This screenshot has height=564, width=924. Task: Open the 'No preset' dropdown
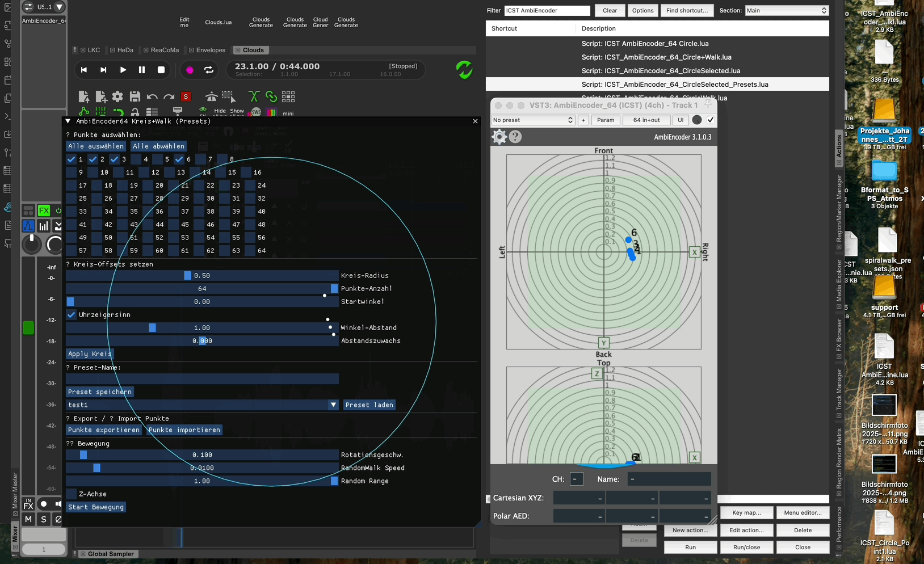(x=533, y=120)
